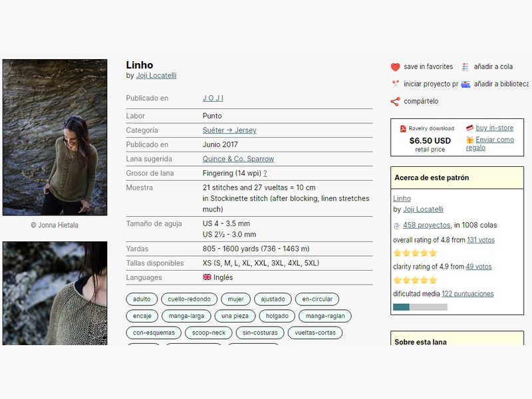Select the cuello-redondo tag

[190, 299]
